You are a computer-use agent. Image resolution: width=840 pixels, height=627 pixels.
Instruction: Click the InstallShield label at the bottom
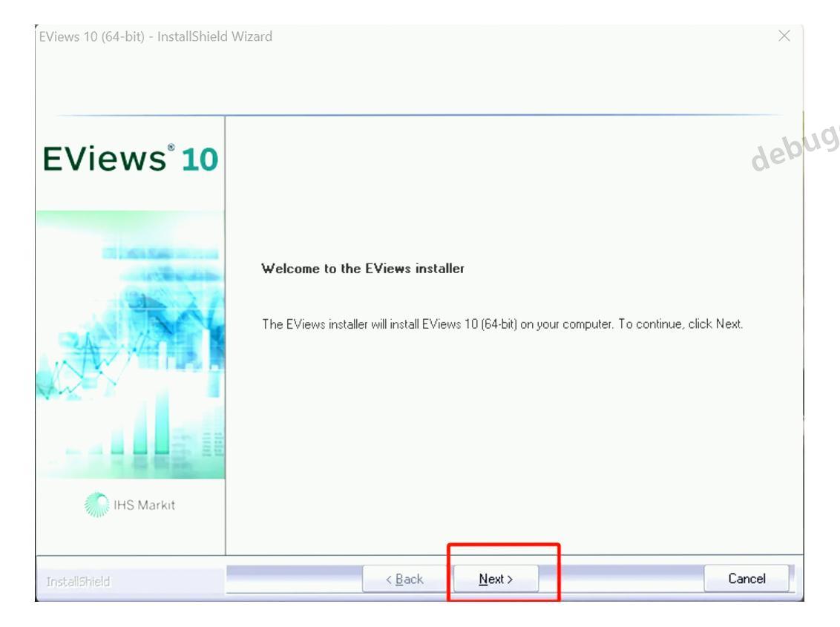click(x=78, y=582)
